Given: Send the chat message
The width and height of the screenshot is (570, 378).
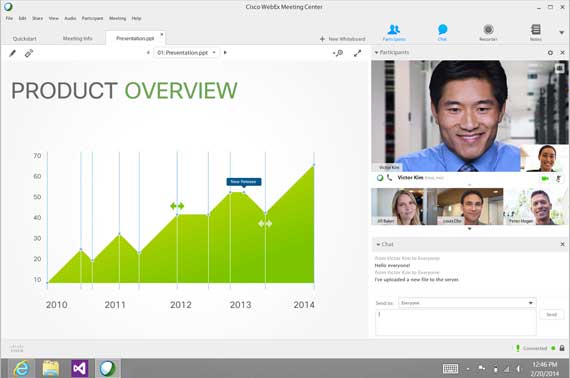Looking at the screenshot, I should (x=551, y=314).
